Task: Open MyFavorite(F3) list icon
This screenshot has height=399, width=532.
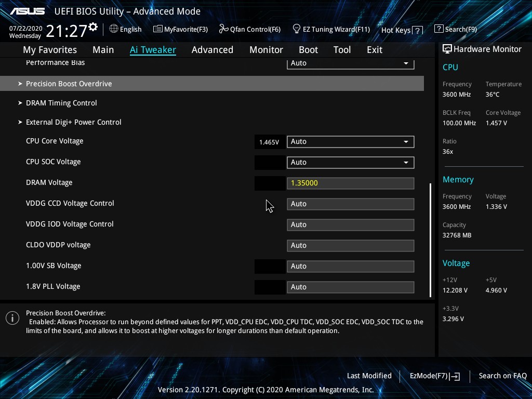Action: (x=157, y=29)
